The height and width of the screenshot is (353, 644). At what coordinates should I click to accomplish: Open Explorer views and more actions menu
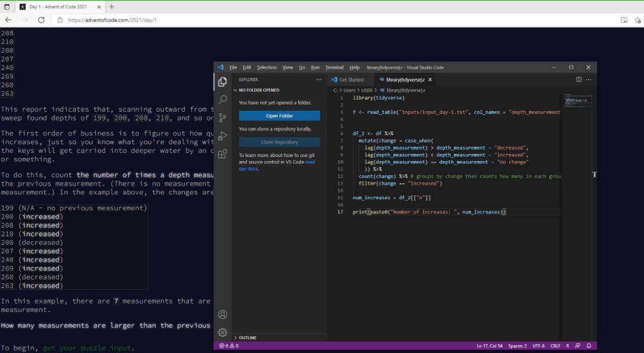pos(318,79)
